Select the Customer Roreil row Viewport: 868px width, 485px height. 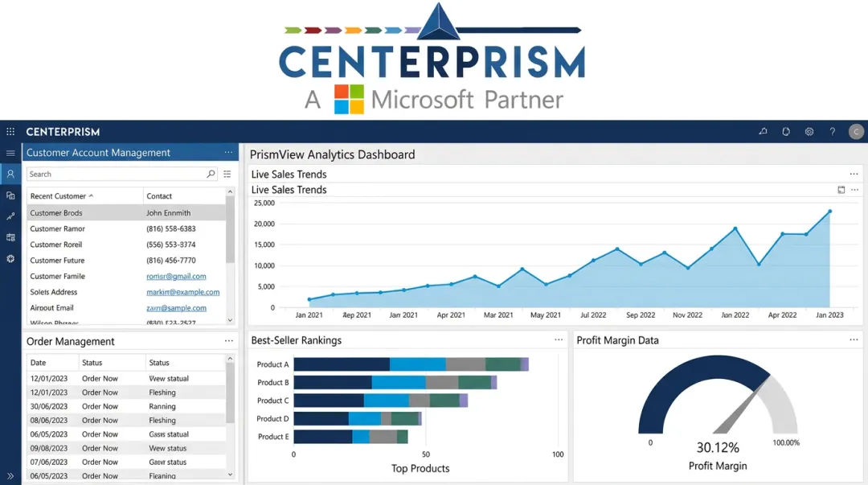click(x=126, y=245)
